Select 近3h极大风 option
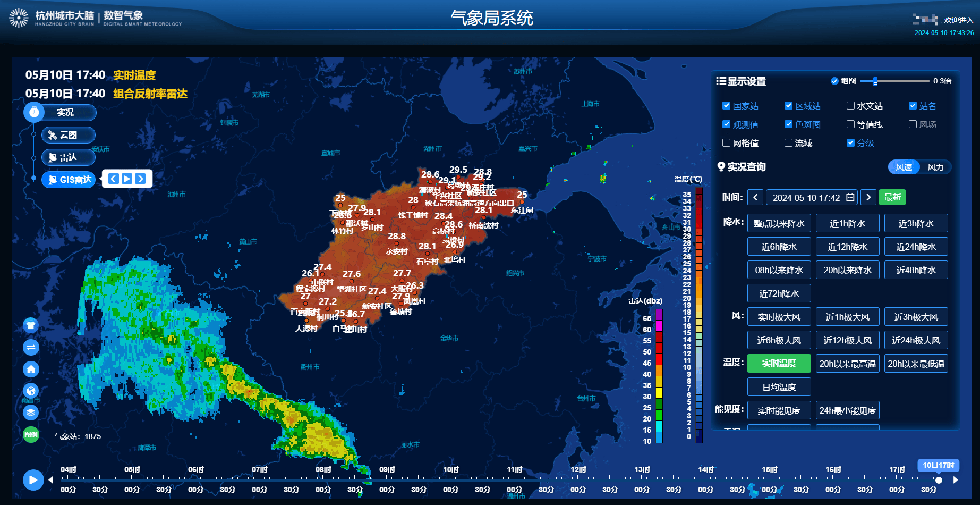Viewport: 980px width, 505px height. click(916, 317)
